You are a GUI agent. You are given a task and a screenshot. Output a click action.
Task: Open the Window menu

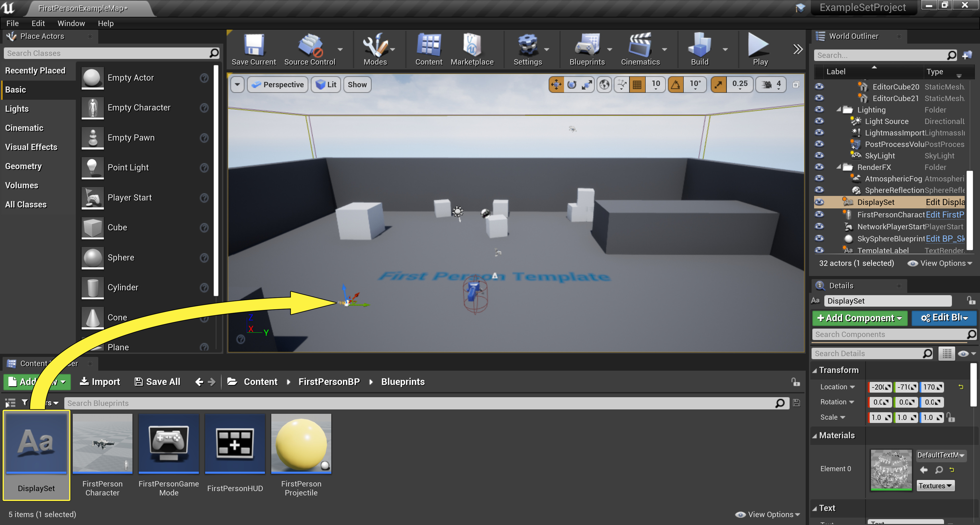71,23
